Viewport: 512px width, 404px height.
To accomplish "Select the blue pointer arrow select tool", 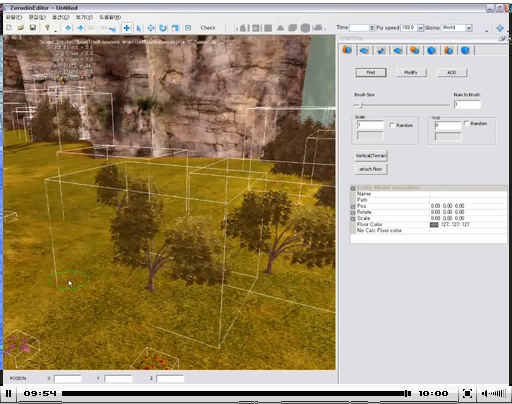I will click(x=139, y=28).
